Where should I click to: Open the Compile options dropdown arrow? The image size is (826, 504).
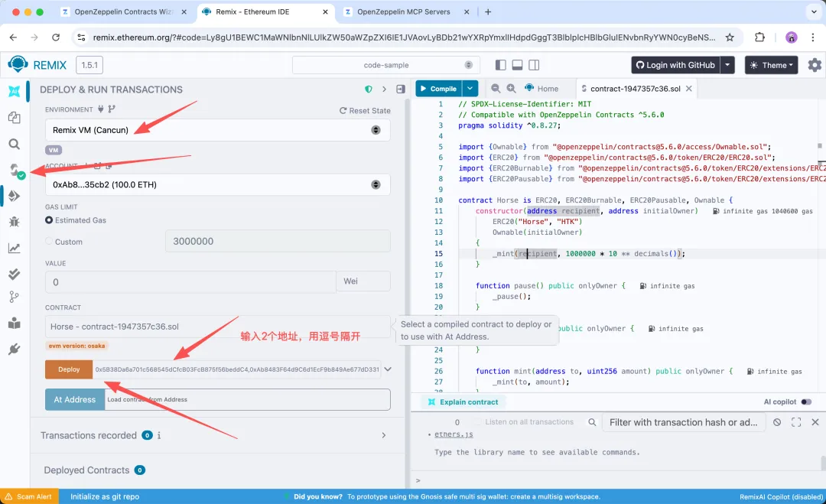(x=470, y=89)
